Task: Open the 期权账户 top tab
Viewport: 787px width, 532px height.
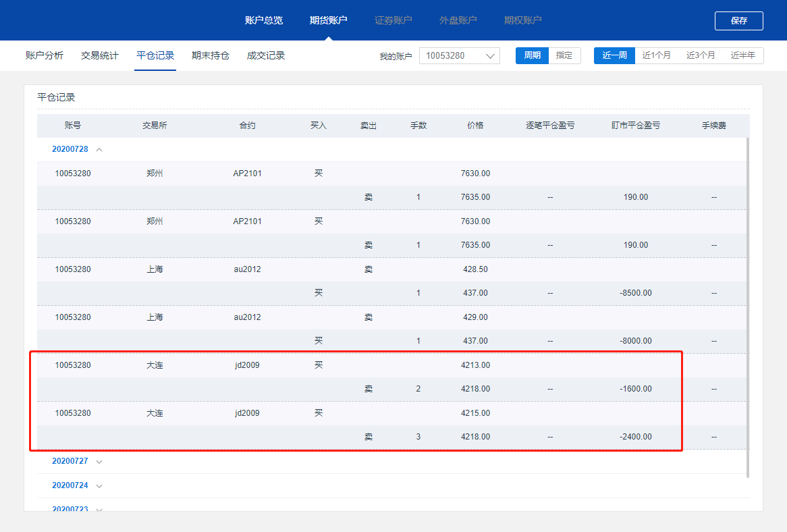Action: [x=523, y=20]
